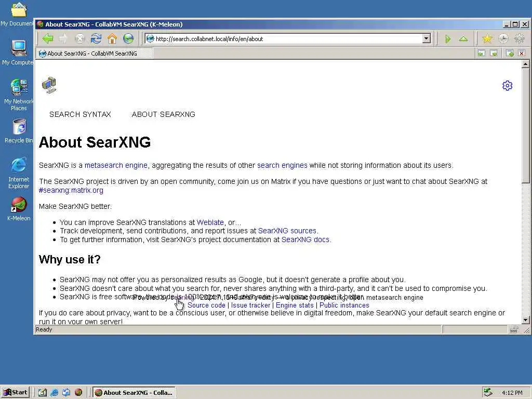Follow the search engines link
The height and width of the screenshot is (399, 532).
[282, 165]
